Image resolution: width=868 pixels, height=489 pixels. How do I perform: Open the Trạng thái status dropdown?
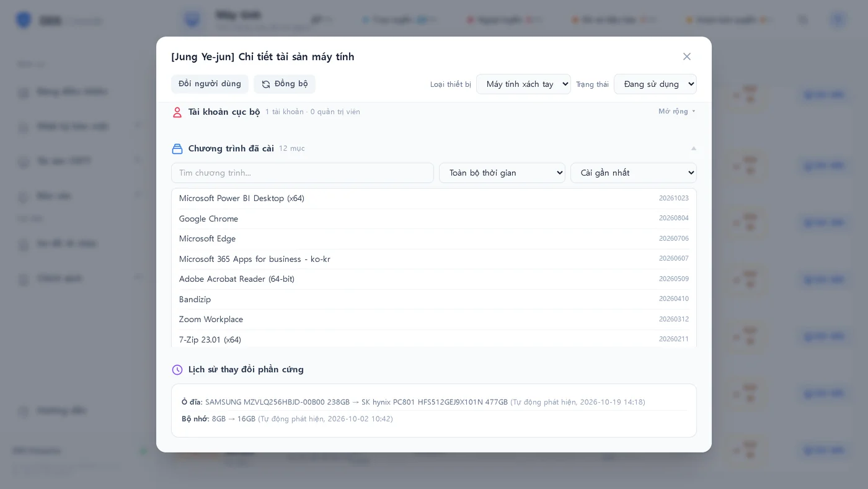pos(655,84)
